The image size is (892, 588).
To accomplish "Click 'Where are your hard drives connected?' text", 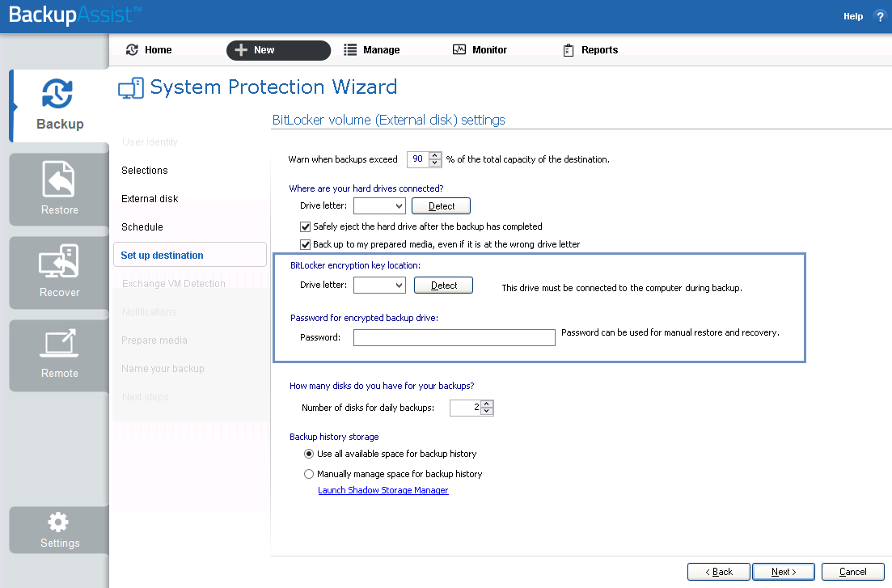I will [x=366, y=188].
